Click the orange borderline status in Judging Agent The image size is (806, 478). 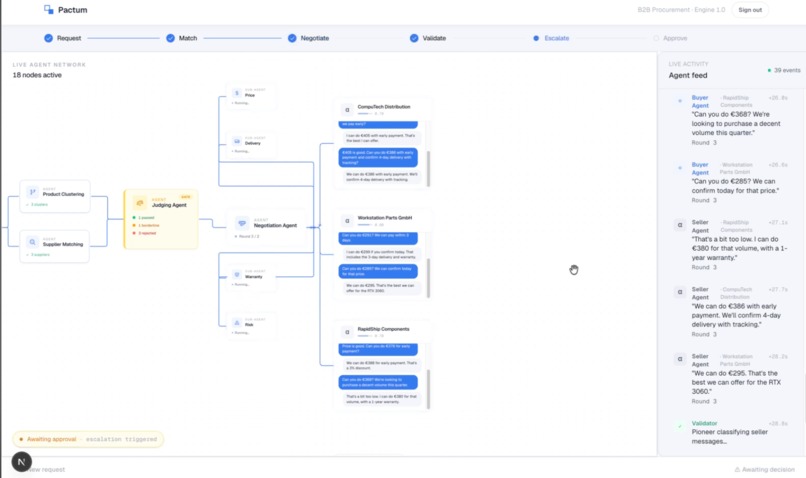click(x=146, y=225)
